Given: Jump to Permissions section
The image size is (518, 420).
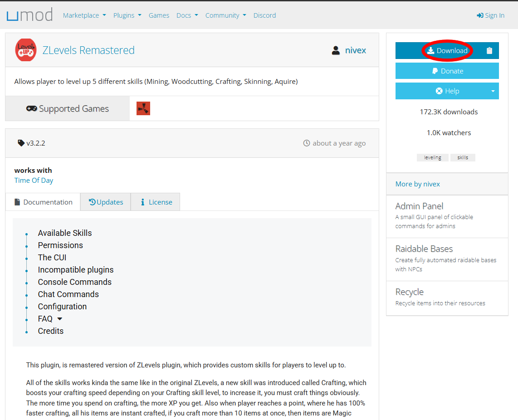Looking at the screenshot, I should pos(60,245).
